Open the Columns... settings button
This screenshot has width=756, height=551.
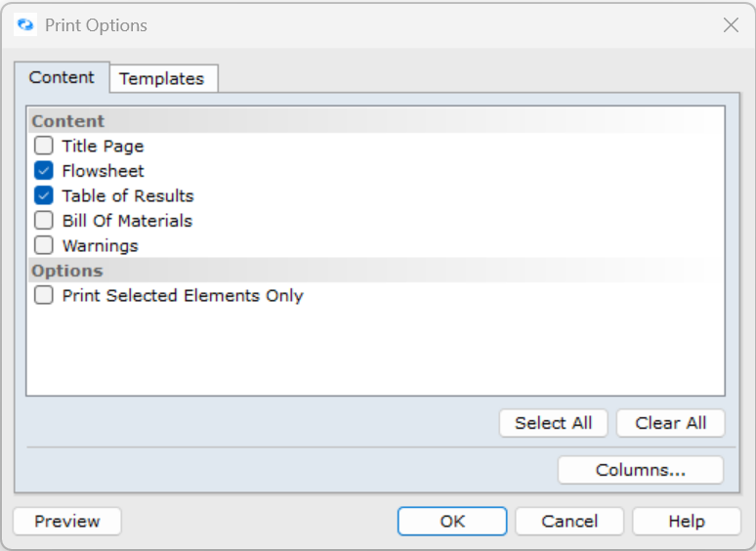coord(640,470)
